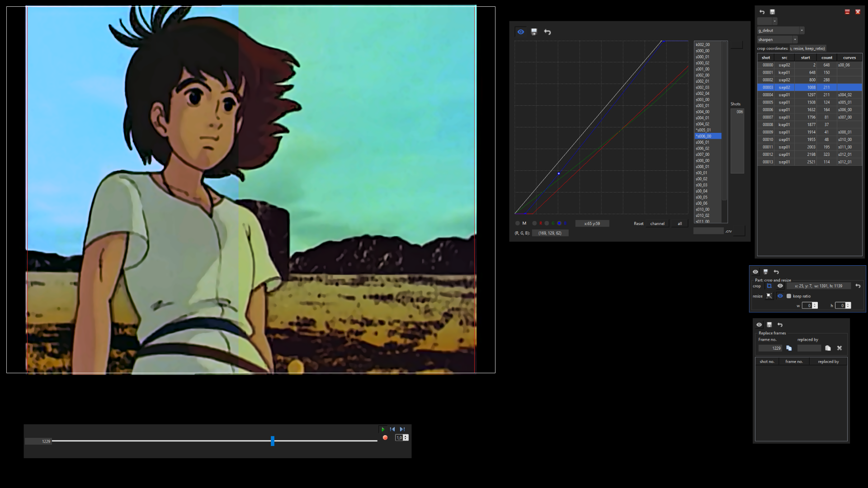Viewport: 868px width, 488px height.
Task: Reset crop coordinates with the undo arrow
Action: [858, 286]
